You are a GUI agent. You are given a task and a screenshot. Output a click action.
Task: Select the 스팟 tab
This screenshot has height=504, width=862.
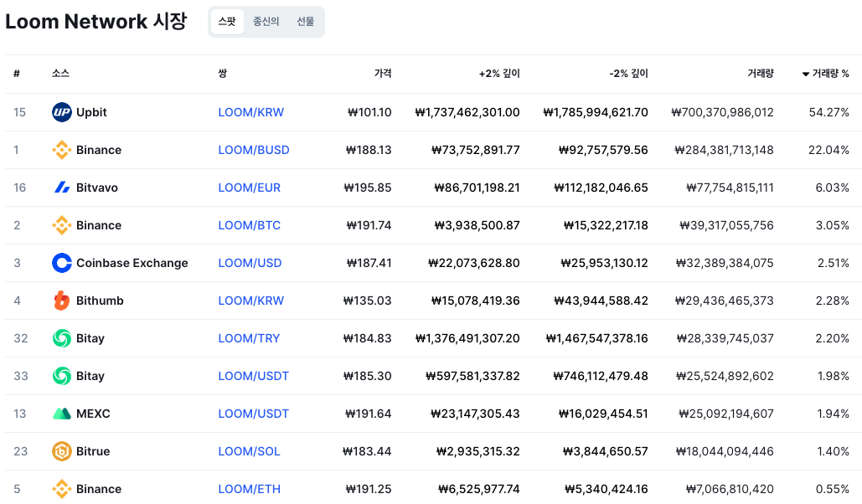227,22
